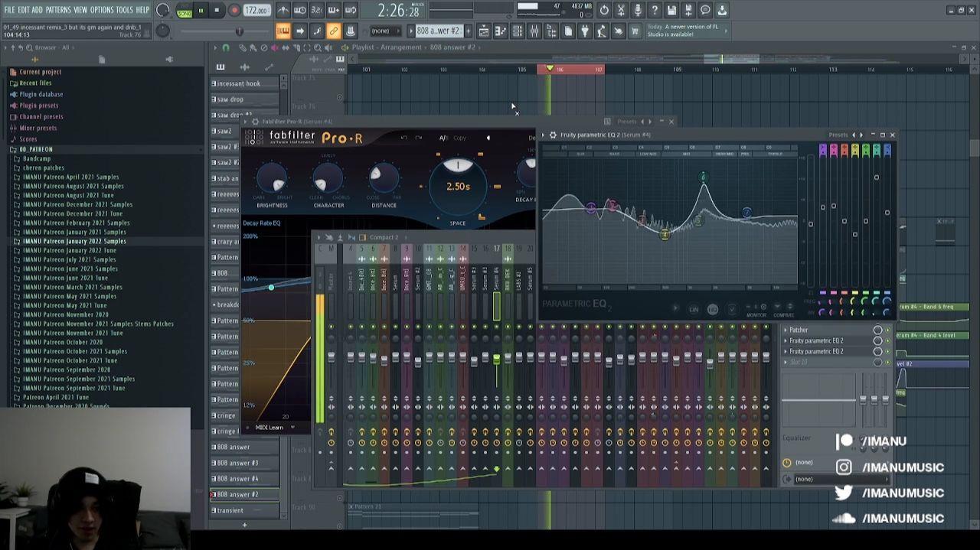Viewport: 980px width, 550px height.
Task: Click EQ band 6 node at peak
Action: pos(704,177)
